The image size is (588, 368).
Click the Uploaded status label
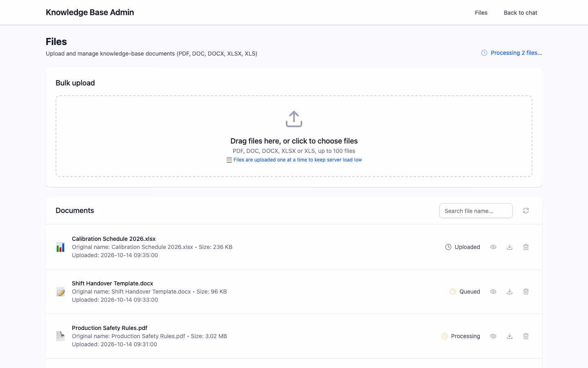tap(467, 247)
